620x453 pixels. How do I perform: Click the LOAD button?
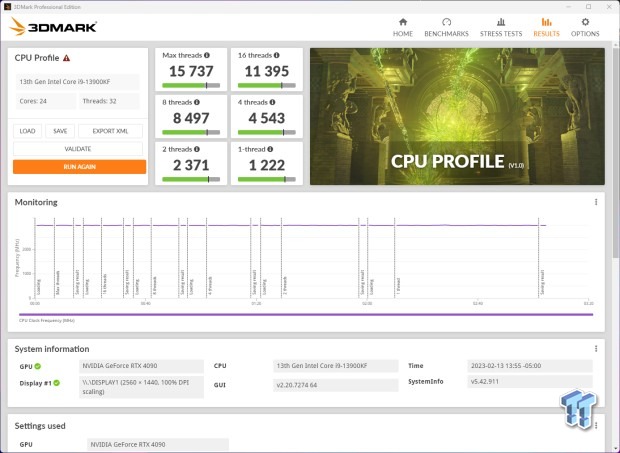(27, 131)
